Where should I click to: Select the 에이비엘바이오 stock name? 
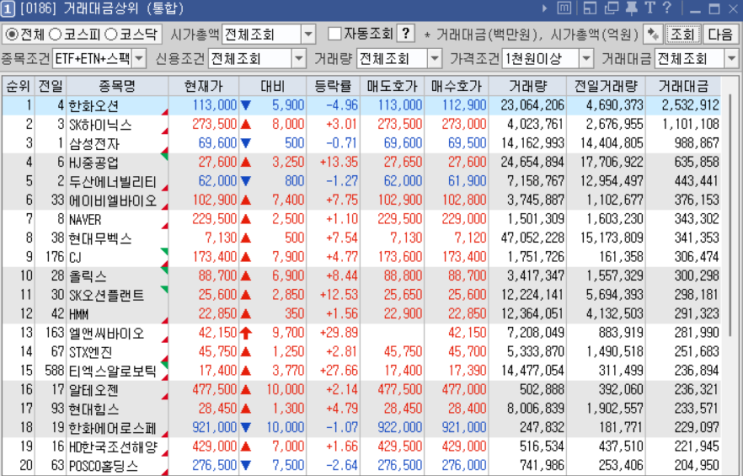coord(113,200)
